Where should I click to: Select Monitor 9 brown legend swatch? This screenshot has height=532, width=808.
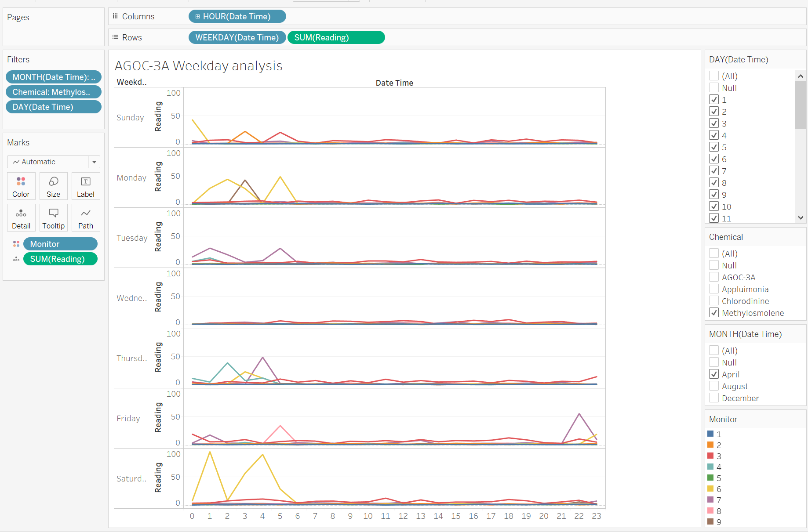point(710,522)
